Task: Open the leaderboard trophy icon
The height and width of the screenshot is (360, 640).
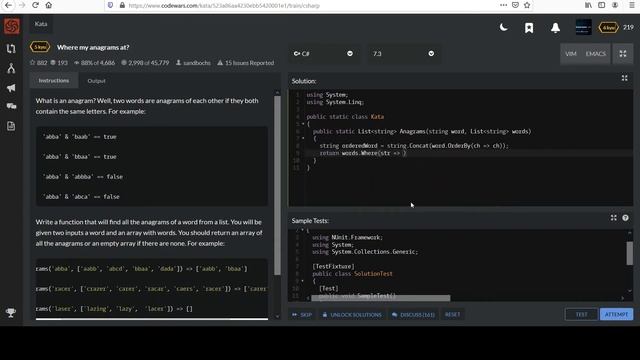Action: point(11,313)
